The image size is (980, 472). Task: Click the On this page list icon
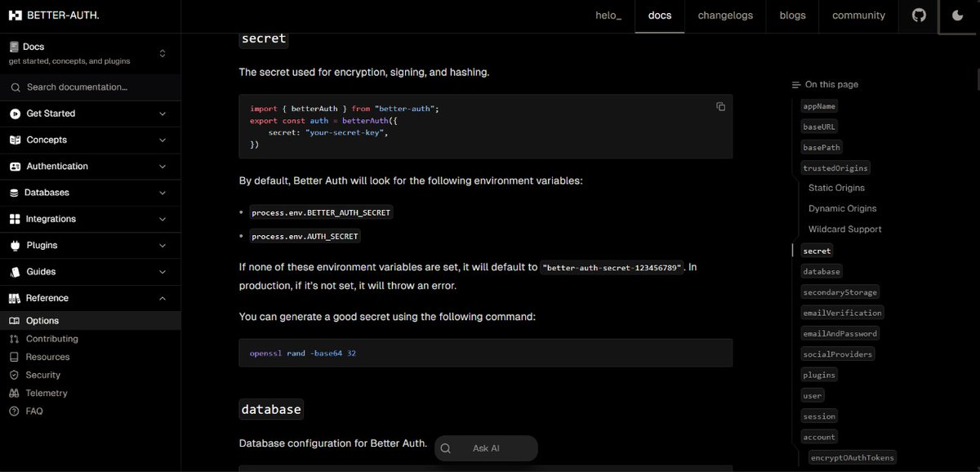tap(795, 85)
